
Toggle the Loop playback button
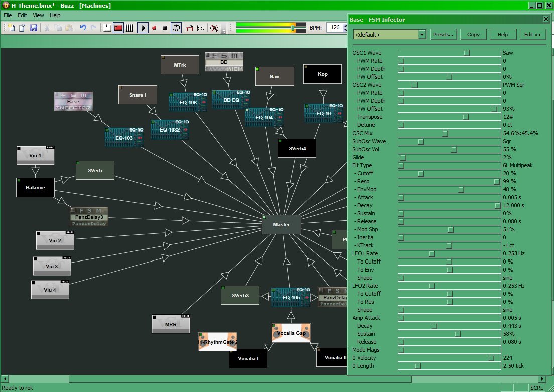coord(176,28)
